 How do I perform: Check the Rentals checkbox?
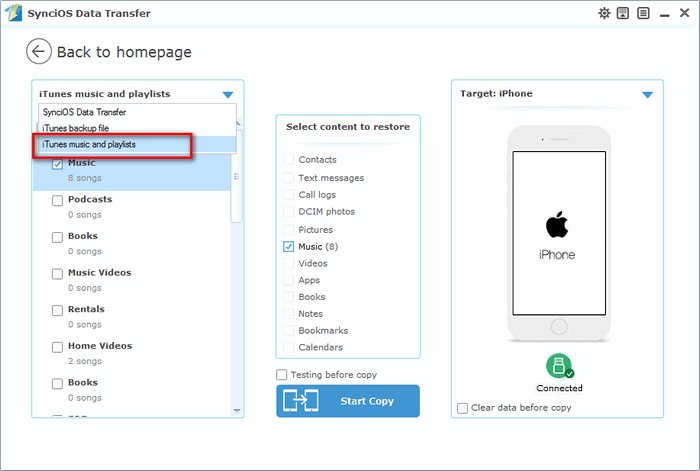click(x=57, y=310)
